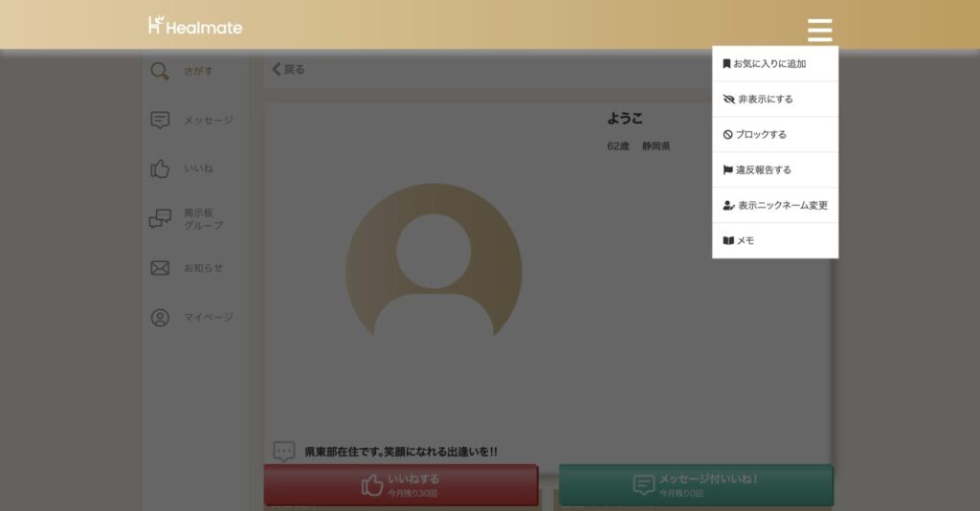This screenshot has width=980, height=511.
Task: Open お知らせ in the sidebar
Action: coord(203,268)
